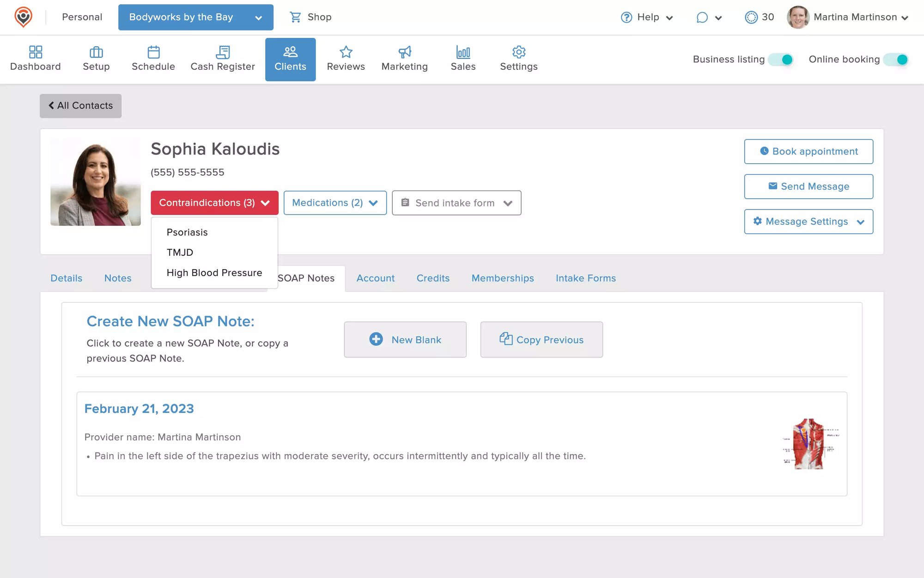The width and height of the screenshot is (924, 578).
Task: Open the Reviews star icon
Action: coord(346,51)
